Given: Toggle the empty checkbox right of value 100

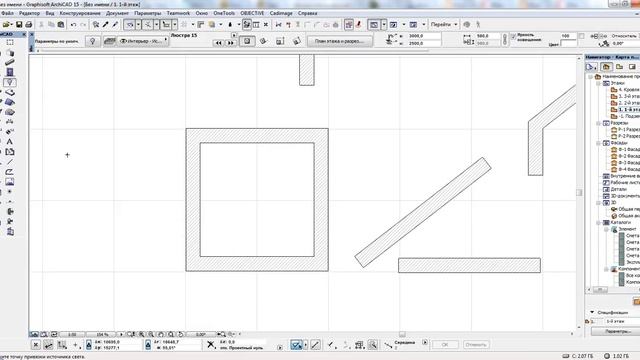Looking at the screenshot, I should [x=582, y=36].
